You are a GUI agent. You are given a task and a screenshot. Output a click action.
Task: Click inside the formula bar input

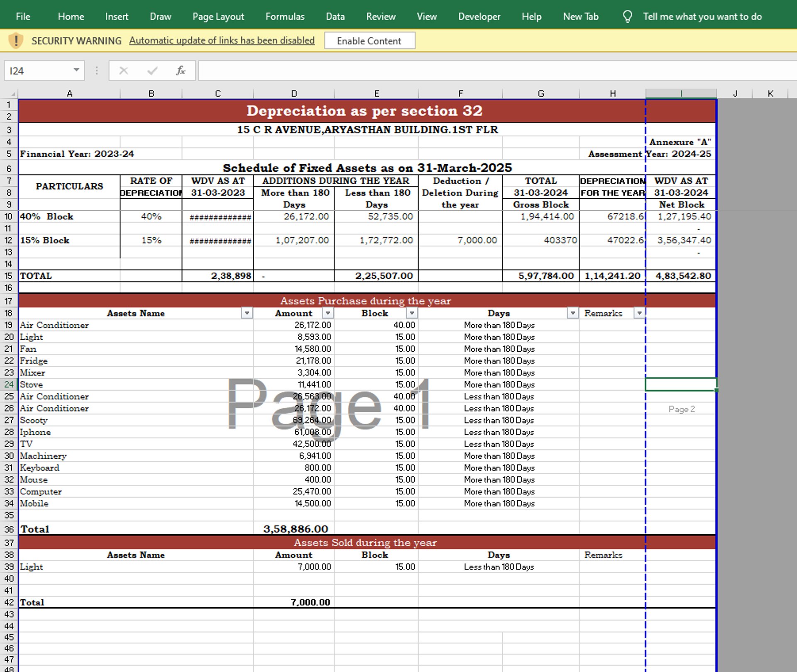(x=494, y=71)
